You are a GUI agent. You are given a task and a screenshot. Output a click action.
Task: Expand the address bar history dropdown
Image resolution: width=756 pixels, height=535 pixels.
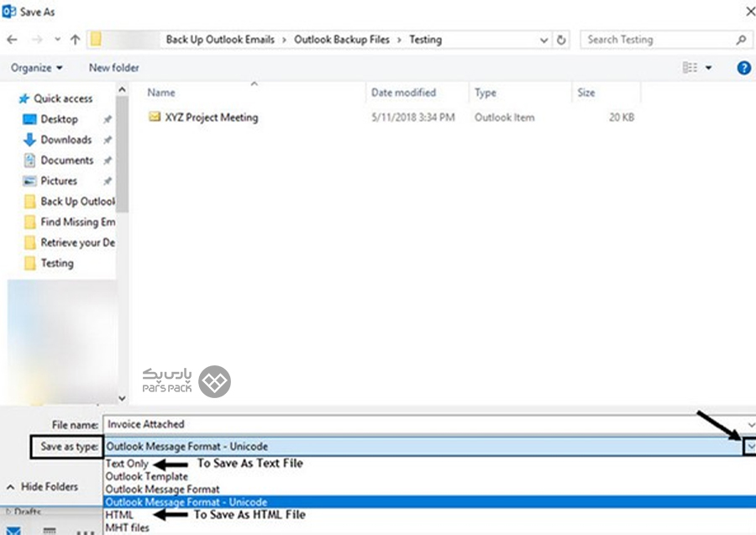(543, 40)
